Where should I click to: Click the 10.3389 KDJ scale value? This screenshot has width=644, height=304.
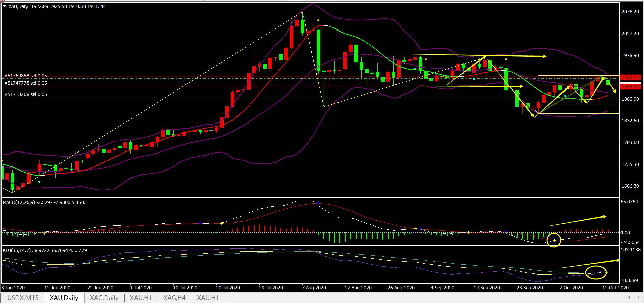click(x=630, y=280)
